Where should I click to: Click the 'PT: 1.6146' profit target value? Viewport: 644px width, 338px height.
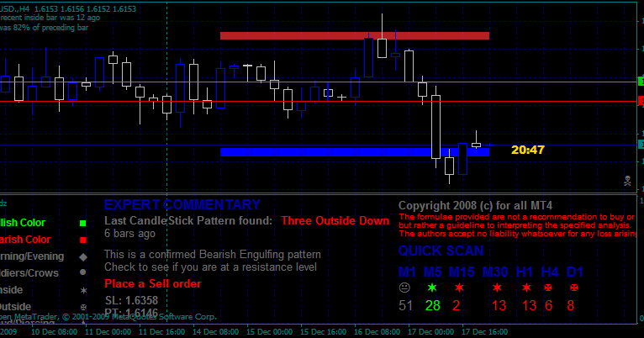[131, 313]
